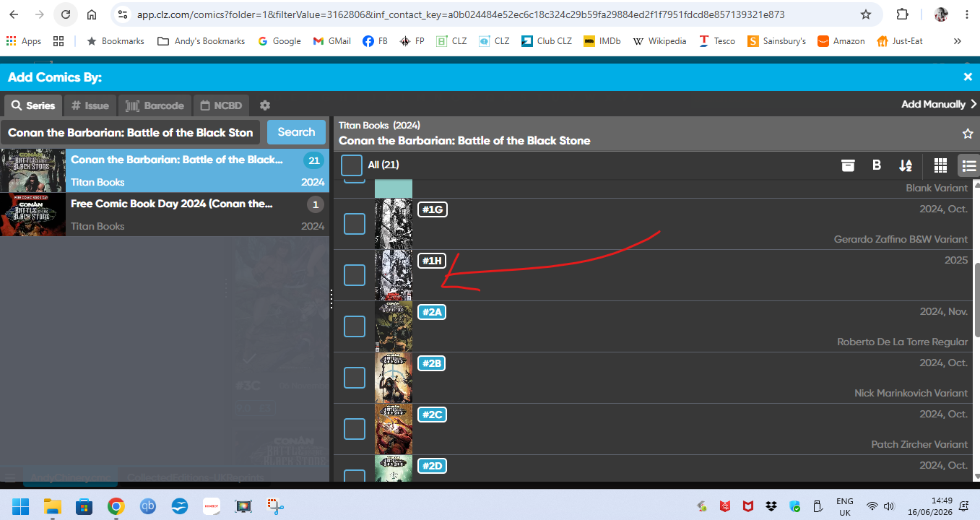
Task: Open Windows Security tray icon
Action: pyautogui.click(x=795, y=506)
